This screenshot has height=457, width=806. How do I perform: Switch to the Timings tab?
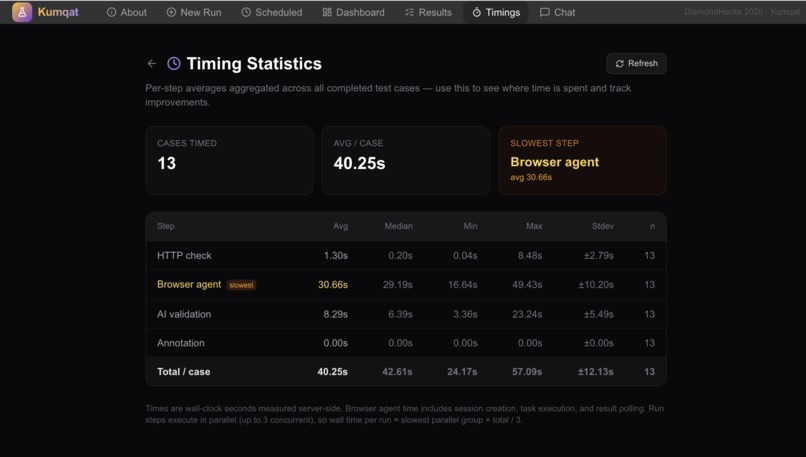(x=496, y=12)
